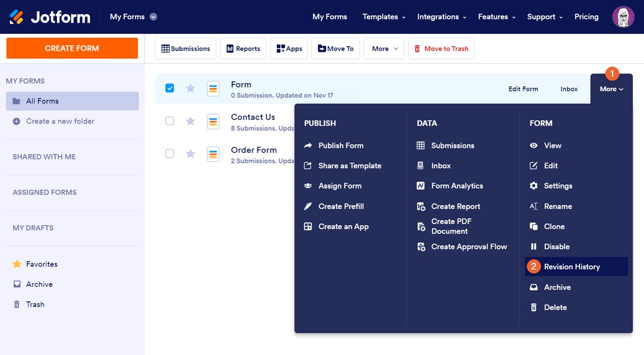
Task: Click the Move To button
Action: pos(336,48)
